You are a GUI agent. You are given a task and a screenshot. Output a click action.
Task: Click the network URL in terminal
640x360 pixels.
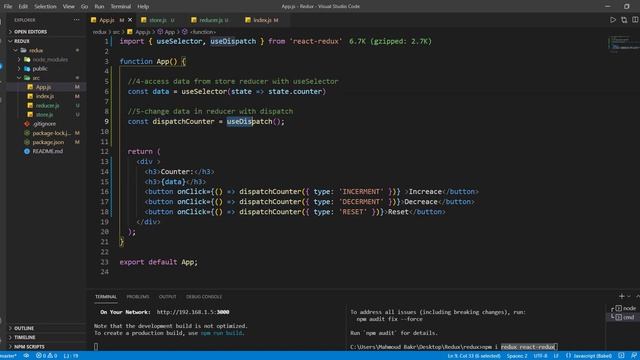193,312
